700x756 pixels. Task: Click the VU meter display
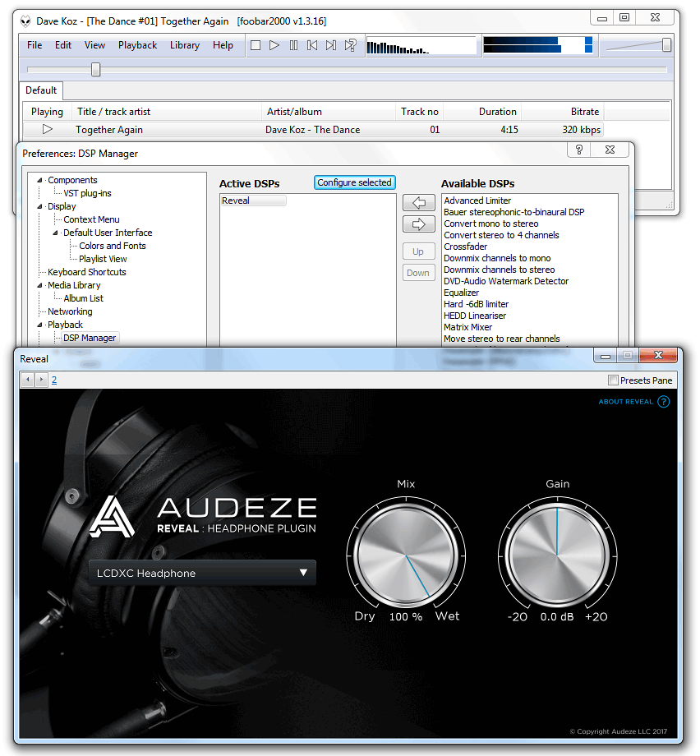coord(537,45)
